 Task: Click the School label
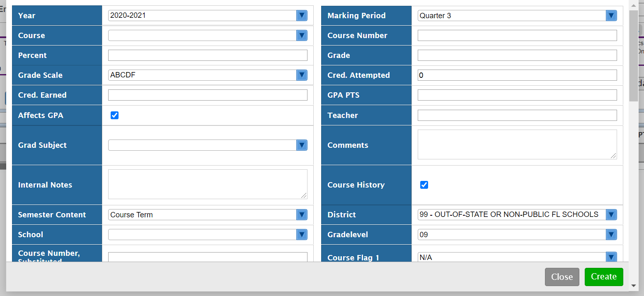click(x=31, y=235)
